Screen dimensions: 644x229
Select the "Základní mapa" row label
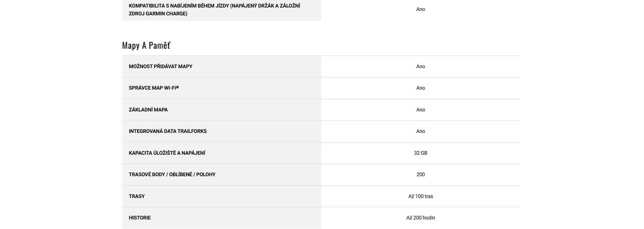pyautogui.click(x=148, y=110)
